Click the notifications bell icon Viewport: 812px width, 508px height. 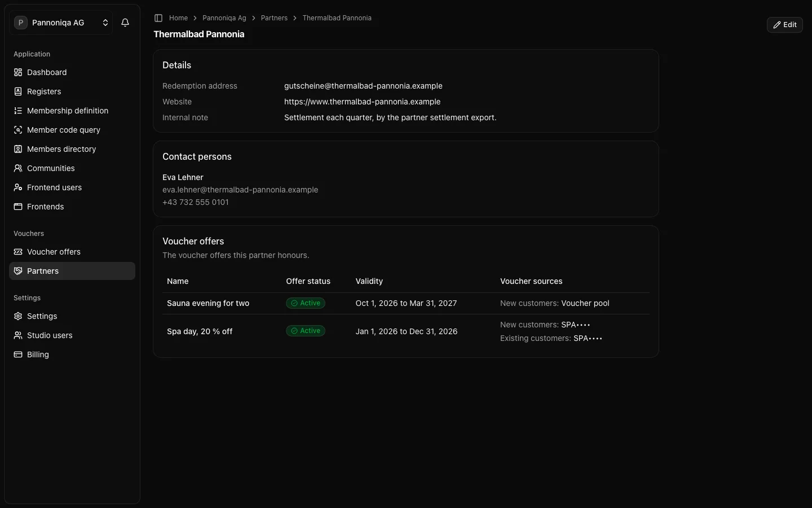point(125,23)
